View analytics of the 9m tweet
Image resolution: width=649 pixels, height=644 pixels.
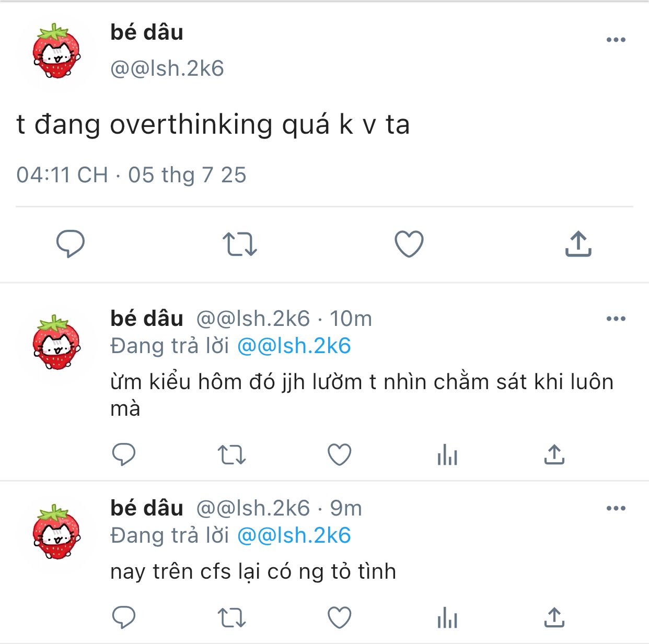coord(447,618)
